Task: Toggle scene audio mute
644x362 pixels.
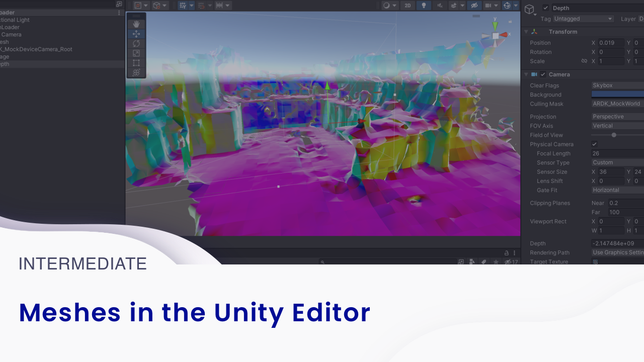Action: tap(440, 6)
